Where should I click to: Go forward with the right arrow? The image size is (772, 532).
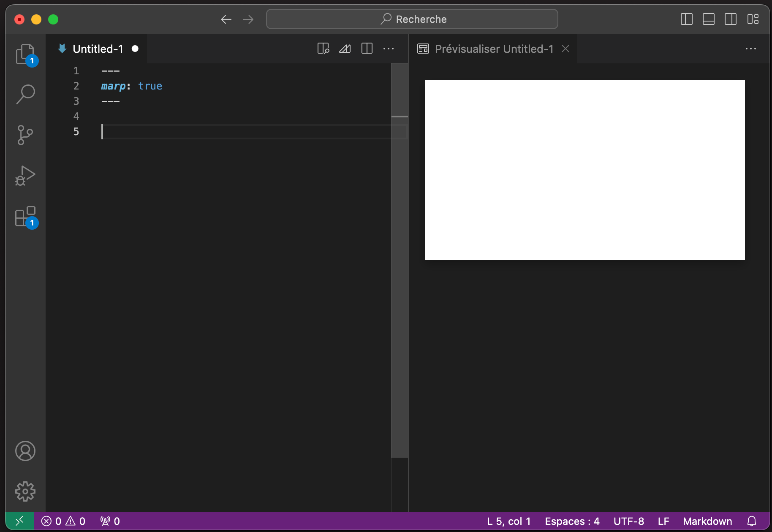point(248,19)
